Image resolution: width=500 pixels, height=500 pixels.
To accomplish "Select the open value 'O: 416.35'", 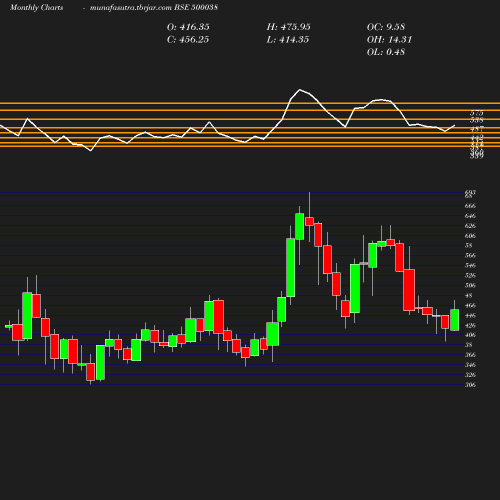I will point(188,27).
